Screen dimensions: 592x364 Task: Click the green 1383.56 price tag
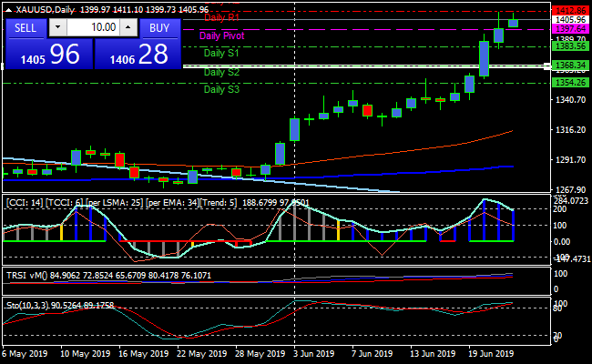click(x=570, y=46)
